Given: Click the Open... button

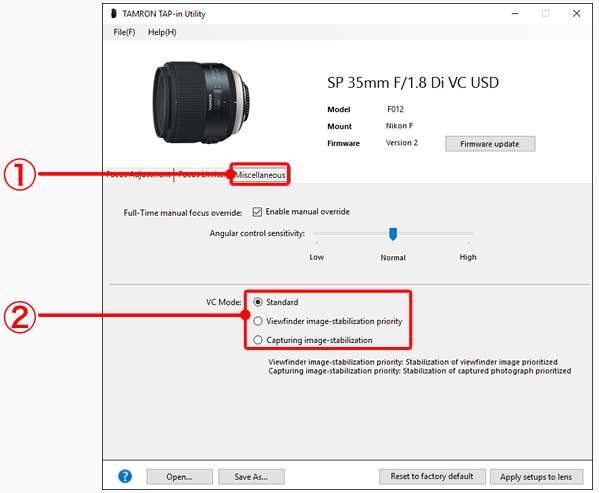Looking at the screenshot, I should tap(180, 477).
